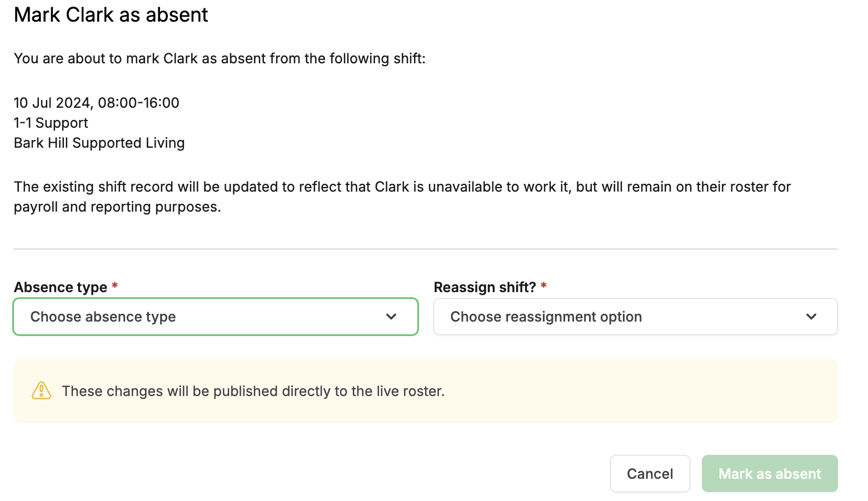The image size is (868, 501).
Task: Click the Mark Clark as absent dialog title
Action: (x=111, y=14)
